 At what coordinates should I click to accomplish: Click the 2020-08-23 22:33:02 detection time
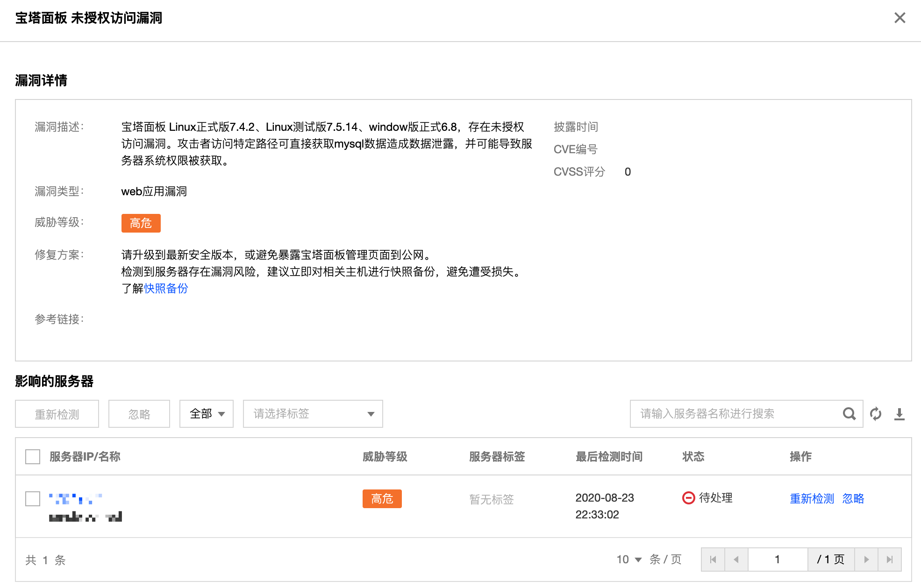(605, 506)
